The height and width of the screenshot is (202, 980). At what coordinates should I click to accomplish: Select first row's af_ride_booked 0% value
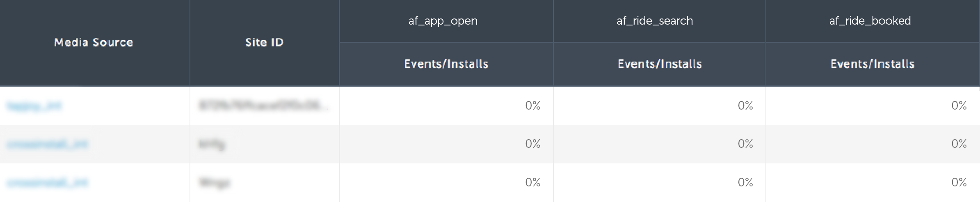959,106
